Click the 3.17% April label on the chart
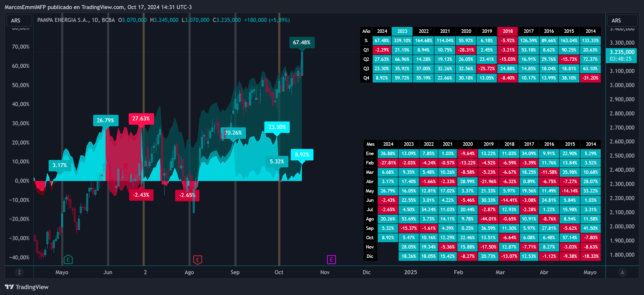Image resolution: width=644 pixels, height=295 pixels. tap(60, 165)
